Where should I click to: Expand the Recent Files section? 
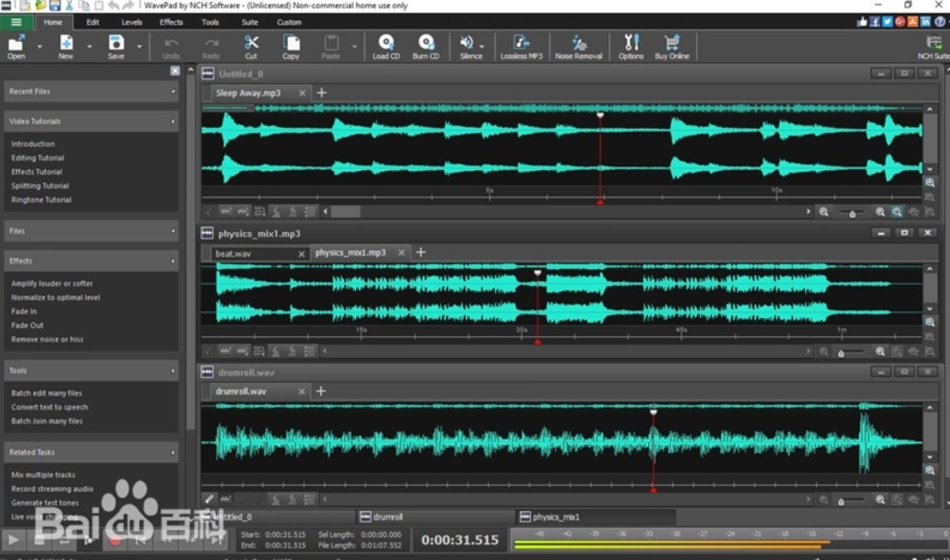tap(173, 92)
